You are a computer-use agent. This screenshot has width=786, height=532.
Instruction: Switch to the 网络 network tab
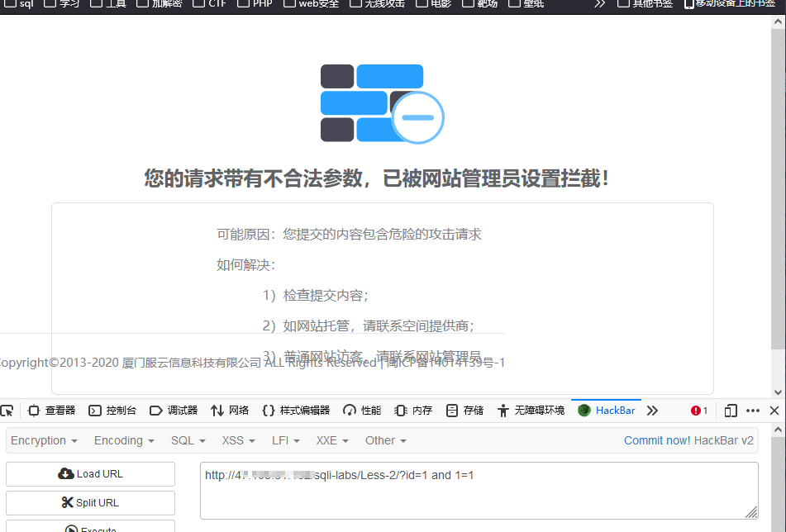click(230, 411)
